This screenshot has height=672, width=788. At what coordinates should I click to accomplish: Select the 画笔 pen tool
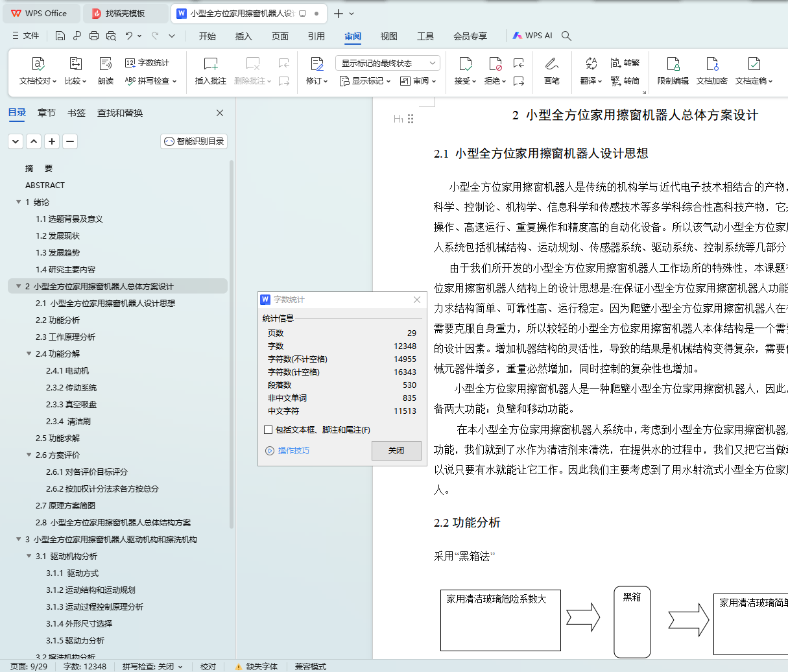tap(552, 71)
